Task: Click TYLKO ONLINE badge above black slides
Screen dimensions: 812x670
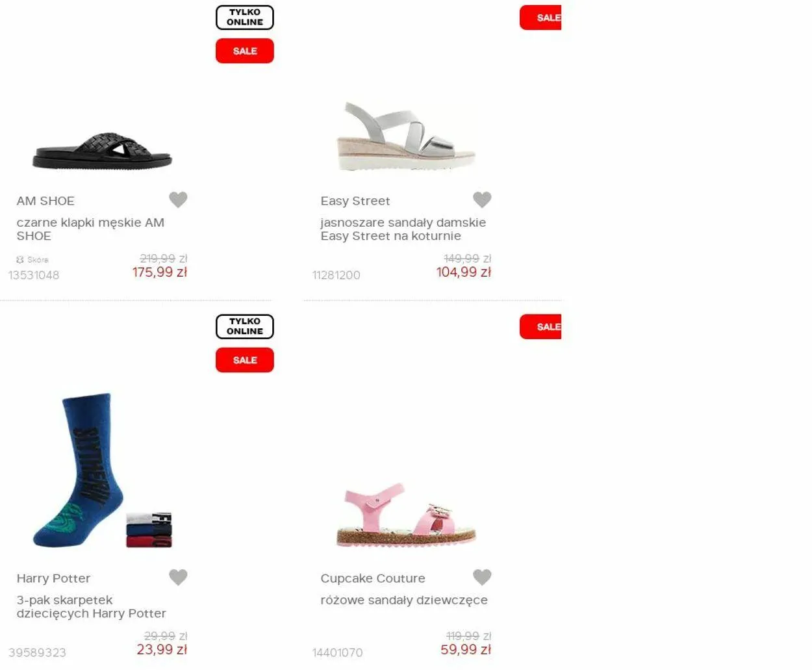Action: click(245, 18)
